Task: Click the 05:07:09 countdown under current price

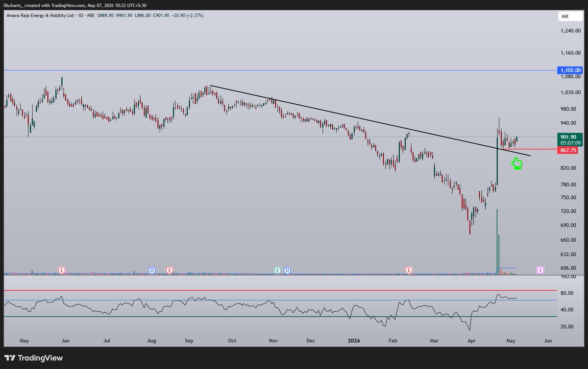Action: pyautogui.click(x=570, y=142)
